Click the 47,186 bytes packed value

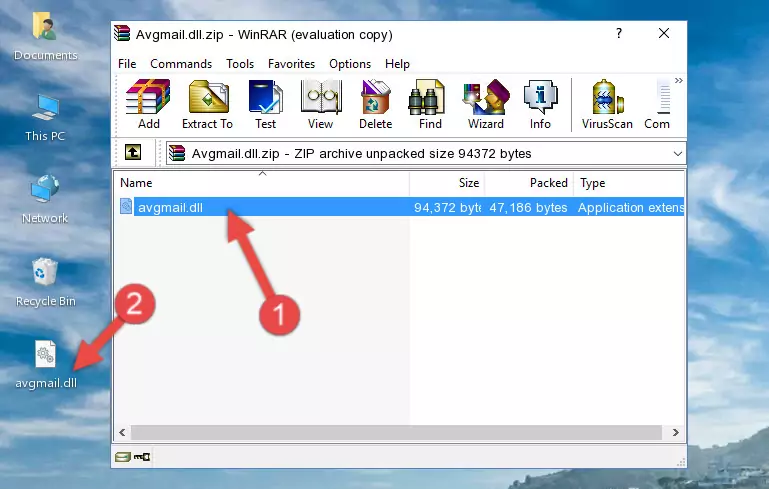(528, 207)
